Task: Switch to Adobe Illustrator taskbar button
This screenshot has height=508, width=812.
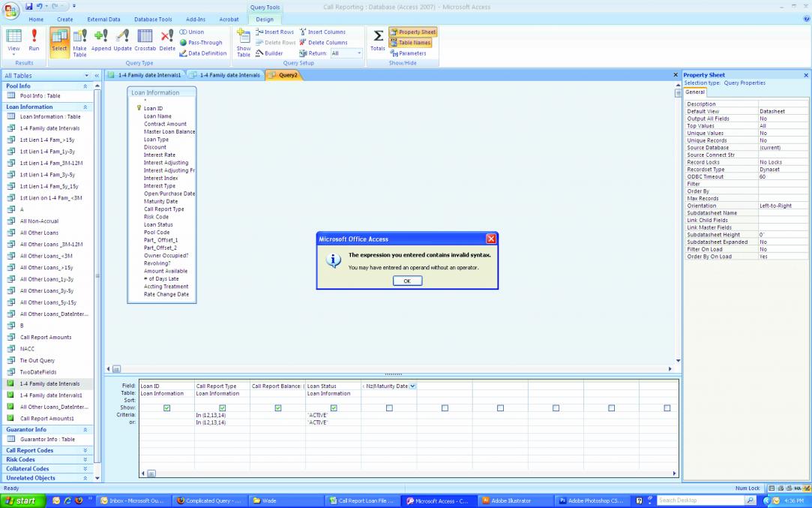Action: tap(515, 500)
